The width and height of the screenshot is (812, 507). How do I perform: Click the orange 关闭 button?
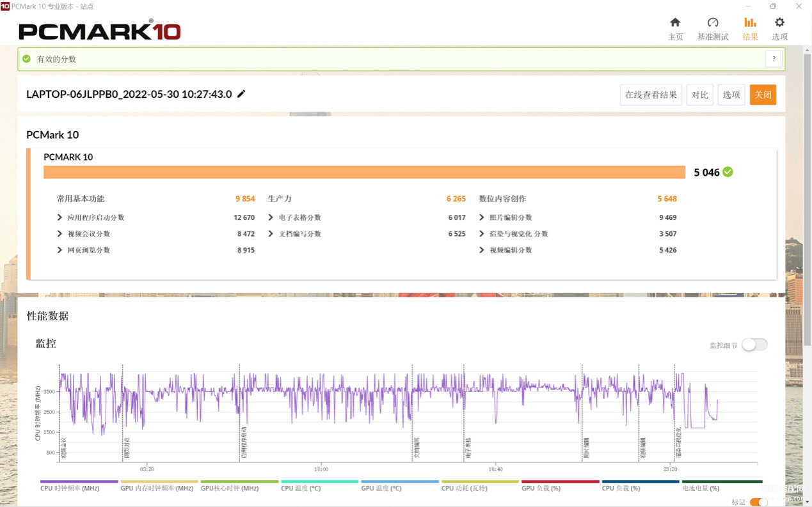[763, 95]
